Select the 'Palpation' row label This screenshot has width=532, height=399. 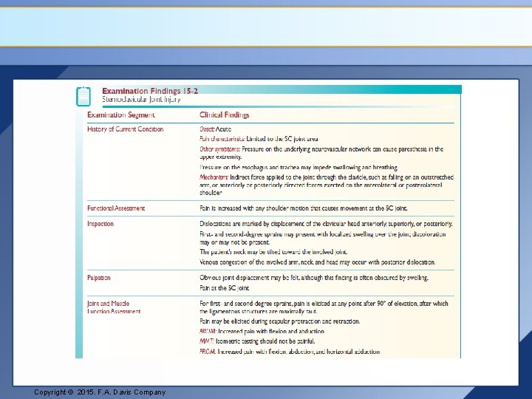click(99, 278)
